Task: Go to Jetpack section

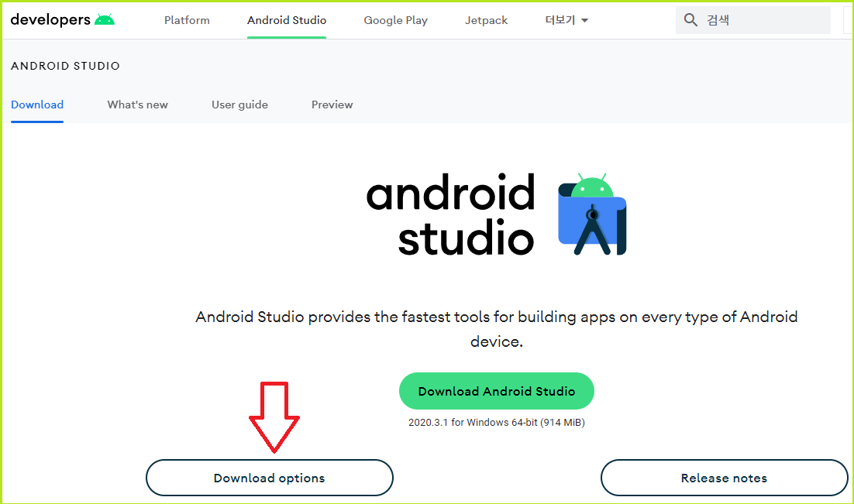Action: click(486, 20)
